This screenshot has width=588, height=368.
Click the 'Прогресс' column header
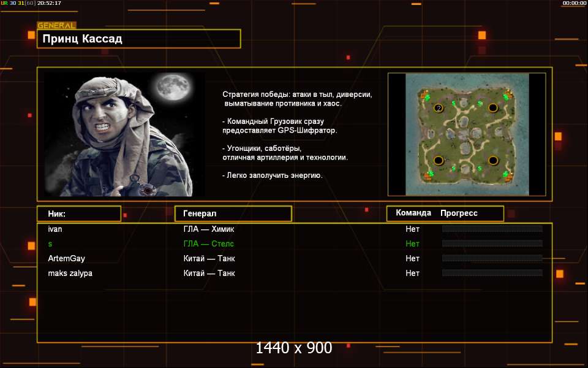coord(459,213)
